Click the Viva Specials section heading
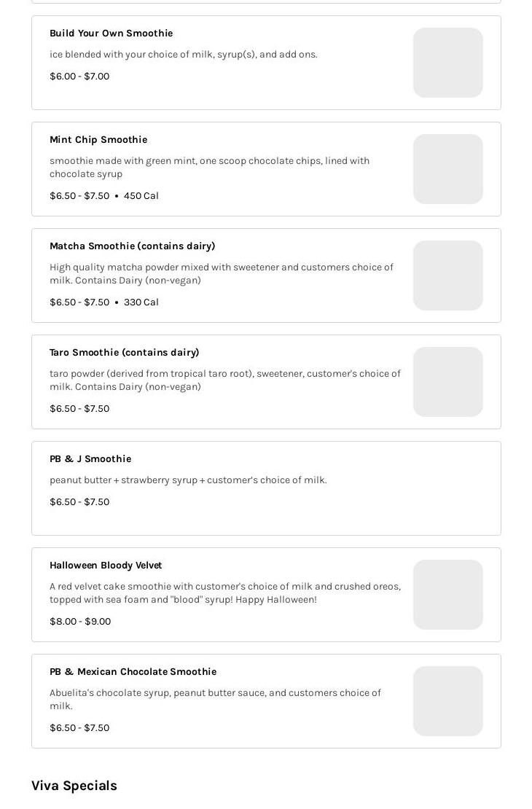Viewport: 532px width, 809px height. 74,786
